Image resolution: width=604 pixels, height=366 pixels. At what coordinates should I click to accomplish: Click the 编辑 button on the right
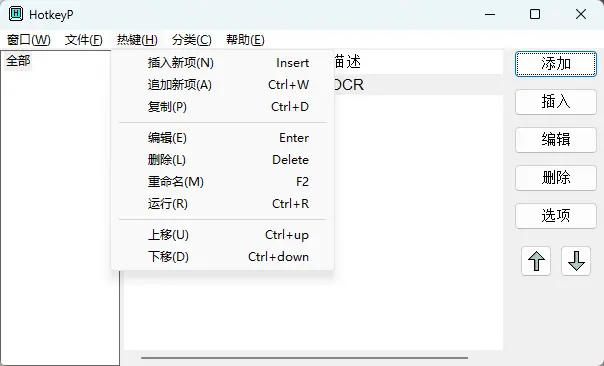coord(556,140)
